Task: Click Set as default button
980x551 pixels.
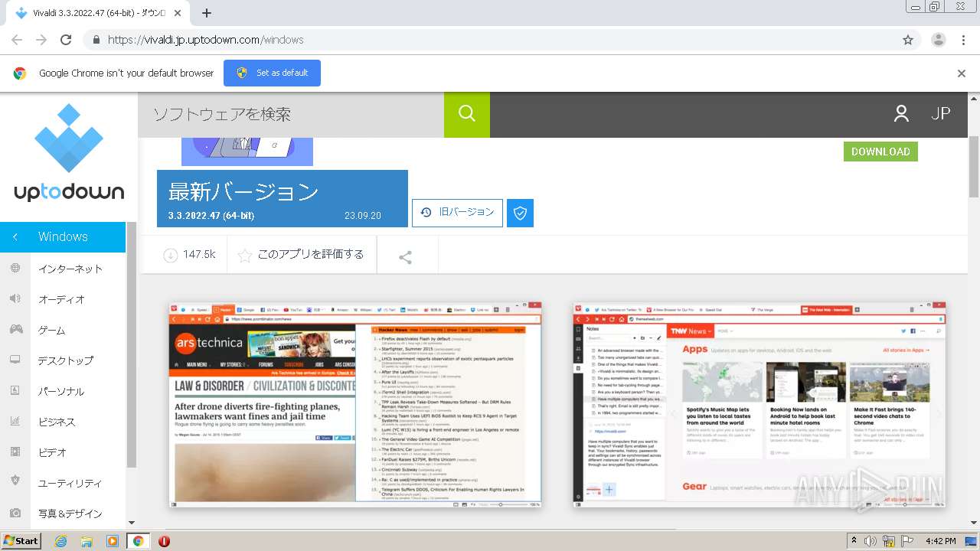Action: [x=272, y=73]
